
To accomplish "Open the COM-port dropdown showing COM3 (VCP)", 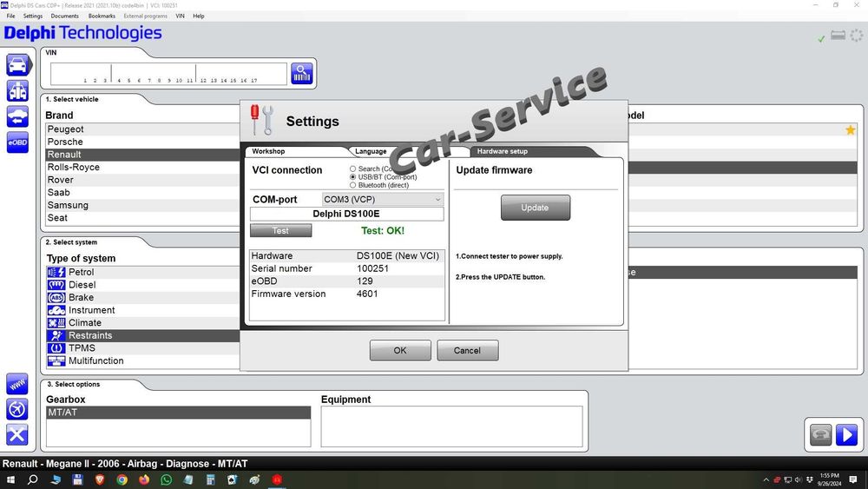I will tap(383, 200).
